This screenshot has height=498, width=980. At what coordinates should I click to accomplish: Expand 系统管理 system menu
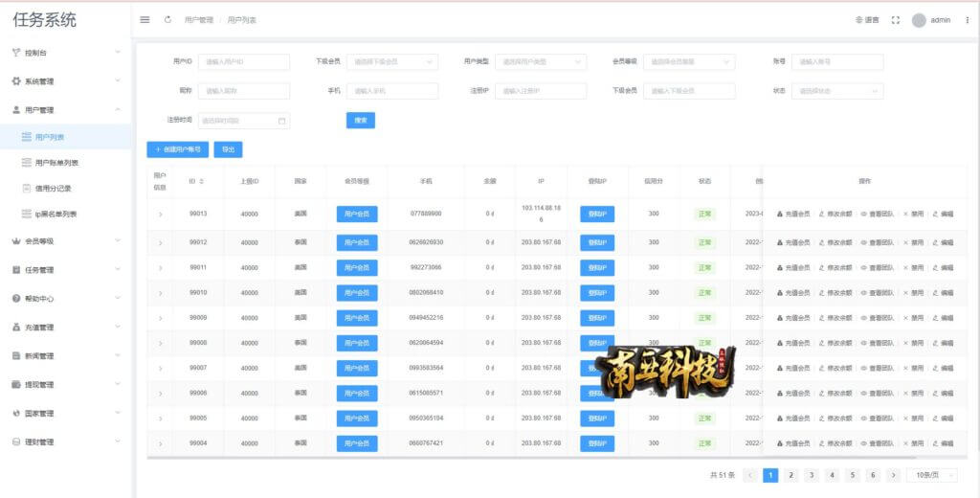click(66, 81)
